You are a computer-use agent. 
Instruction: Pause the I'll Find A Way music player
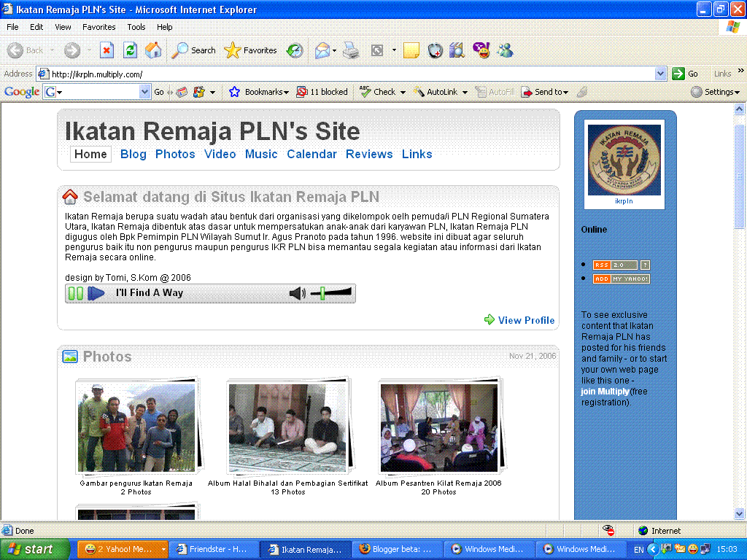tap(76, 293)
